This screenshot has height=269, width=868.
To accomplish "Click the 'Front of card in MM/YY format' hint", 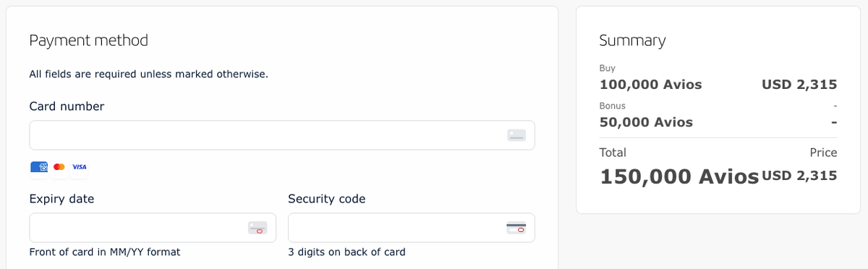I will pyautogui.click(x=105, y=252).
